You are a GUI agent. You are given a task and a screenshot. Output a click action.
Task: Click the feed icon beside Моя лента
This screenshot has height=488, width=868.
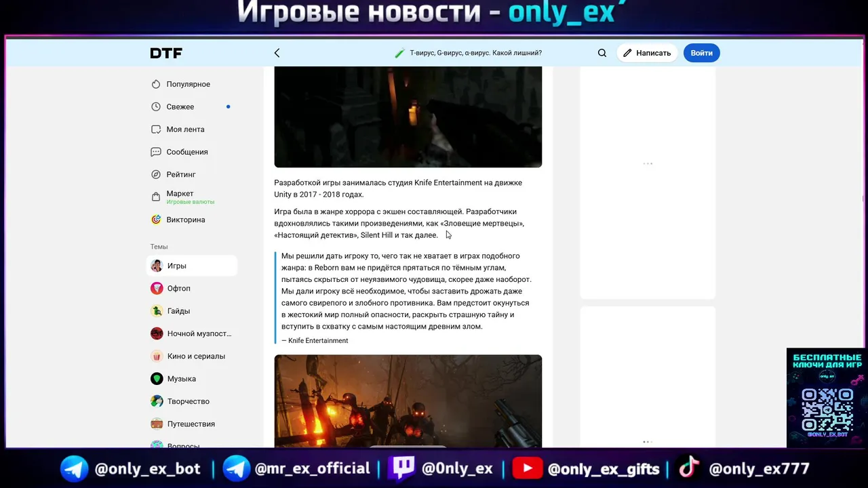(156, 129)
